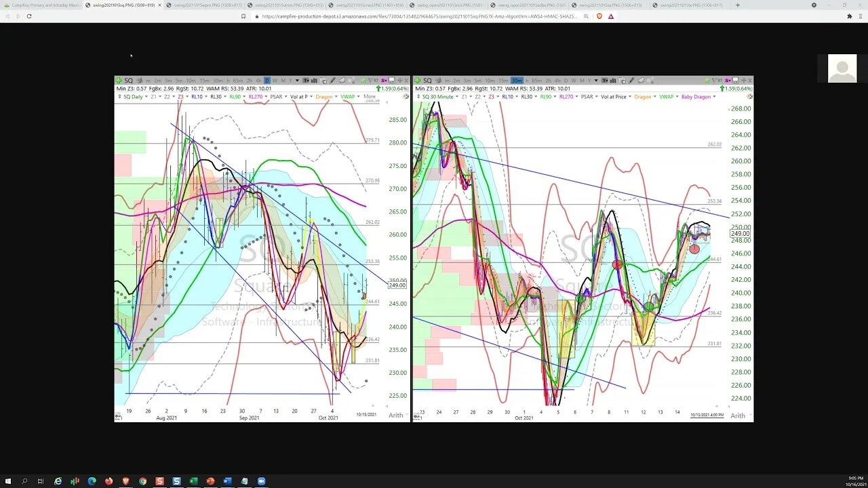Open the candlestick charting app on taskbar
The image size is (868, 488).
click(75, 481)
